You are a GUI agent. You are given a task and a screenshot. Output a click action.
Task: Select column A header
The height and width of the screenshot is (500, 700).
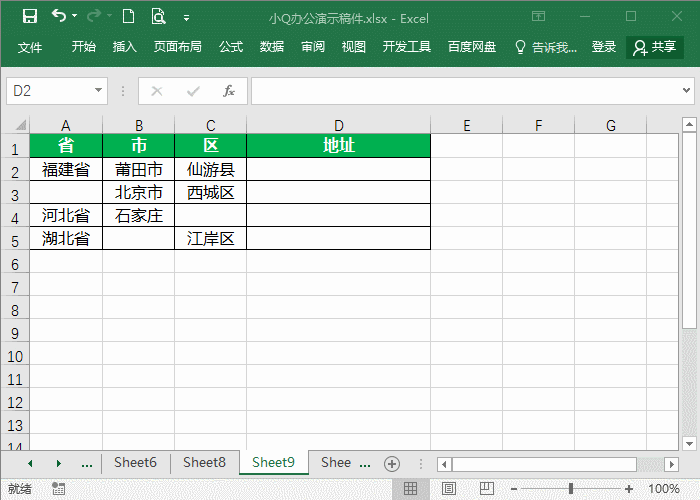66,125
